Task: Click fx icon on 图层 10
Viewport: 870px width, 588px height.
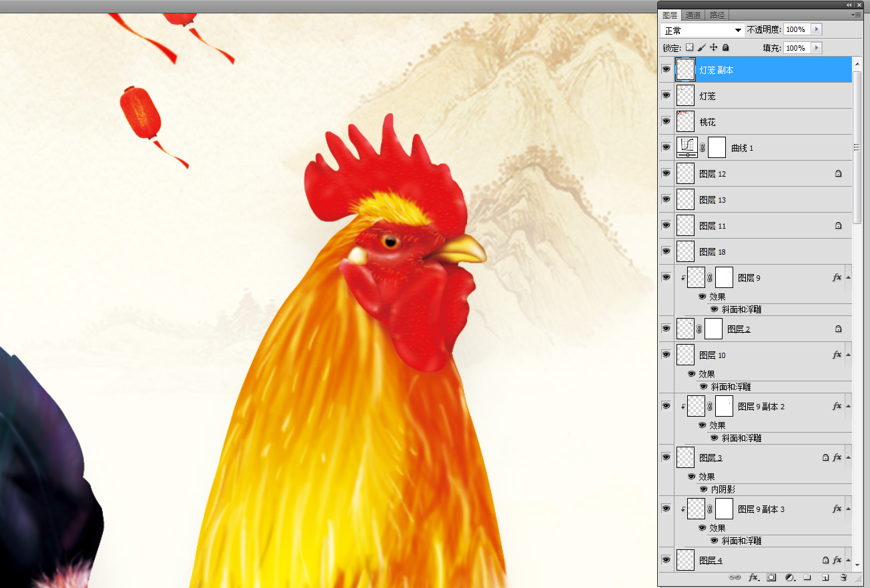Action: point(837,355)
